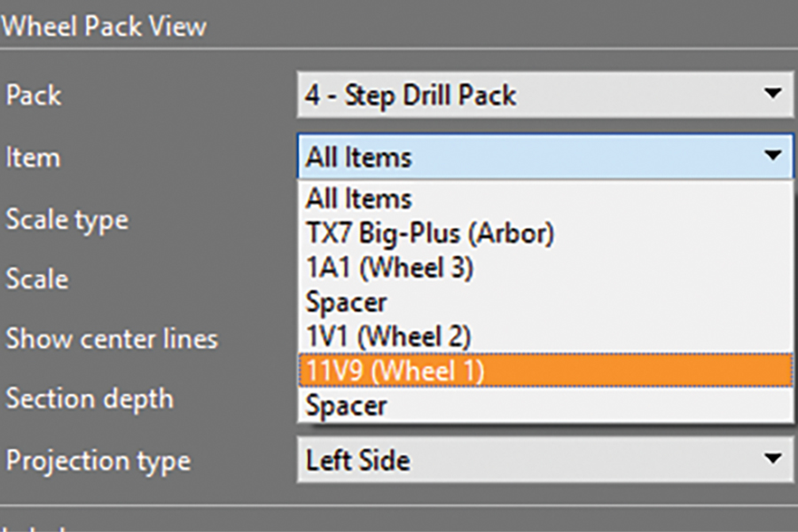Click the Item dropdown arrow

(x=772, y=157)
